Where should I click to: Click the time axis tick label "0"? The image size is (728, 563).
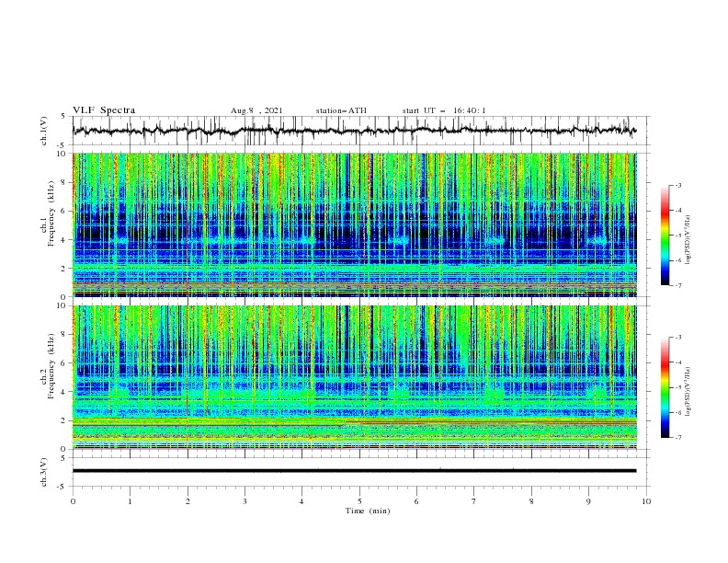73,501
